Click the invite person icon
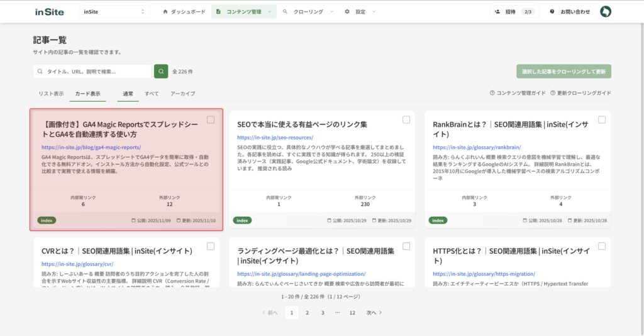 pos(497,12)
